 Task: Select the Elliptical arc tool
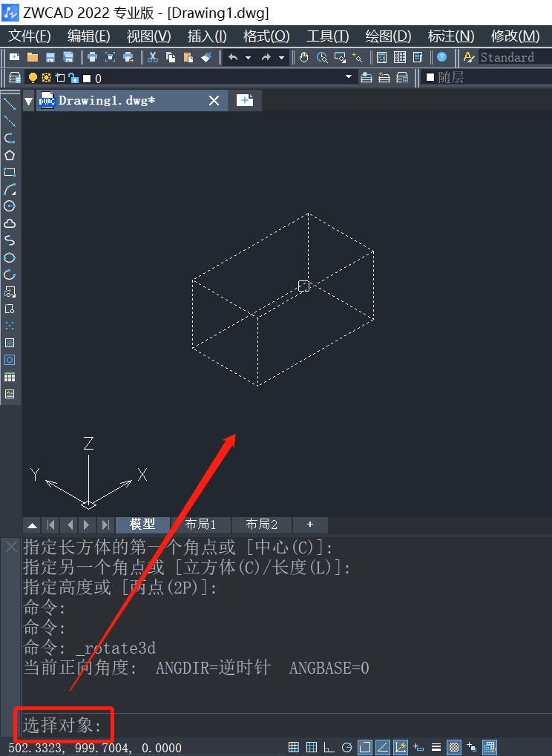pyautogui.click(x=10, y=275)
